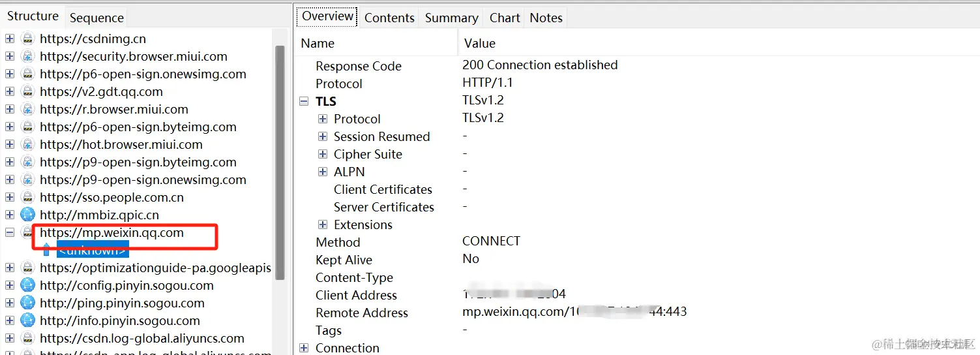Click the icon beside https://sso.people.com.cn

click(x=27, y=197)
